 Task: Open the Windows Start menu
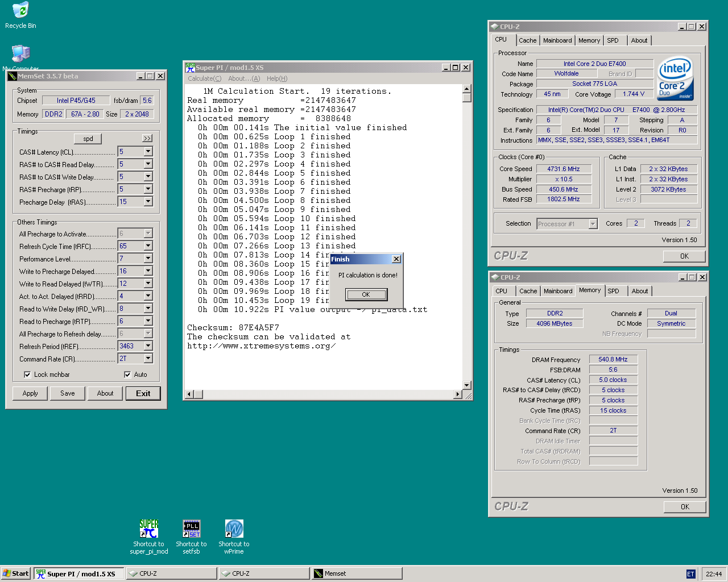coord(15,573)
